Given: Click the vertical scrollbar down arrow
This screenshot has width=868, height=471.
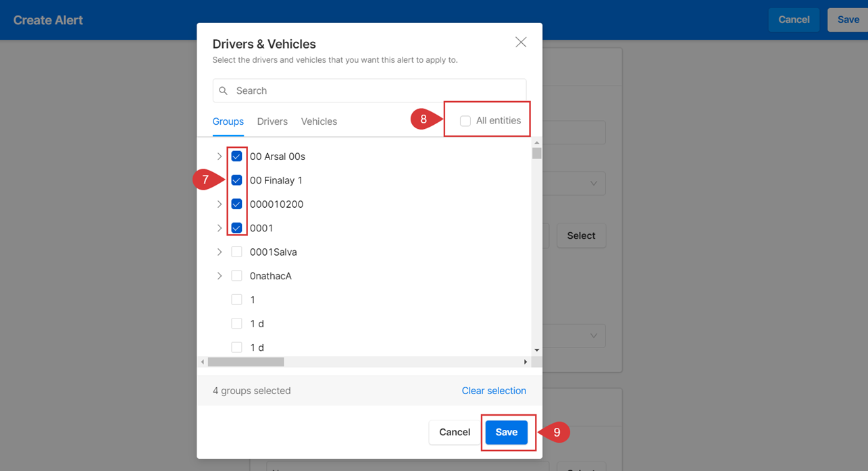Looking at the screenshot, I should (x=537, y=350).
